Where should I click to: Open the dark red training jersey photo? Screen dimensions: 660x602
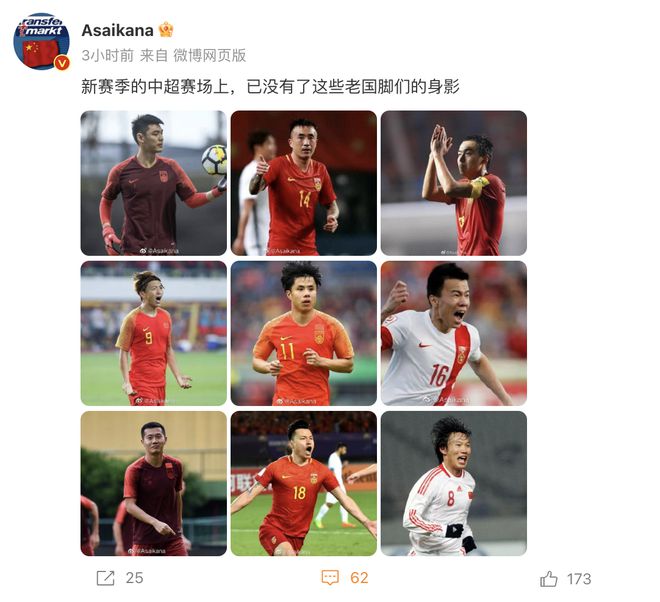click(x=154, y=484)
